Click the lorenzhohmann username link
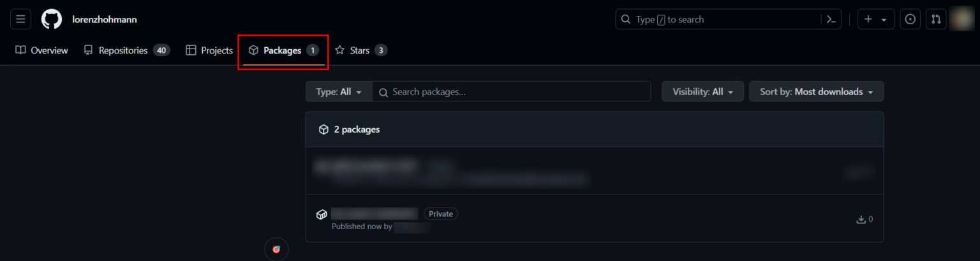This screenshot has width=980, height=261. 105,20
